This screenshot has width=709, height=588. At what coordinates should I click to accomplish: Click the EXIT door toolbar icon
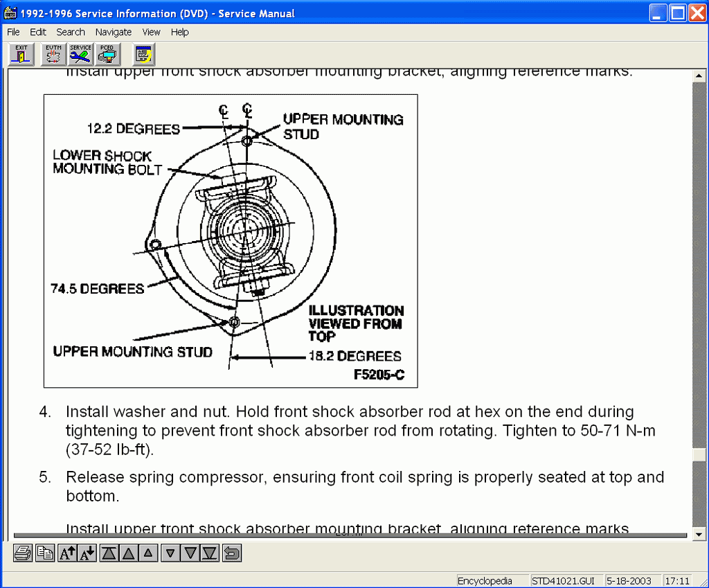pos(21,55)
